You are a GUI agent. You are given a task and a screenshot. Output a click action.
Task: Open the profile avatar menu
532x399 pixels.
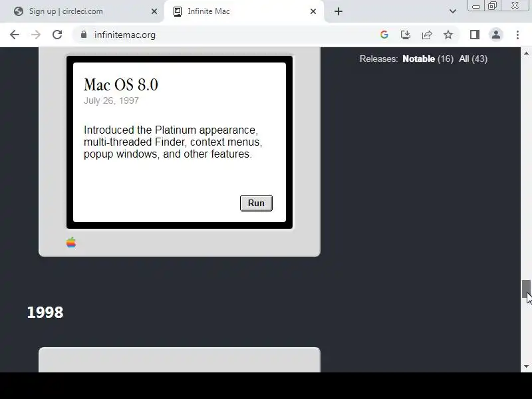click(496, 35)
